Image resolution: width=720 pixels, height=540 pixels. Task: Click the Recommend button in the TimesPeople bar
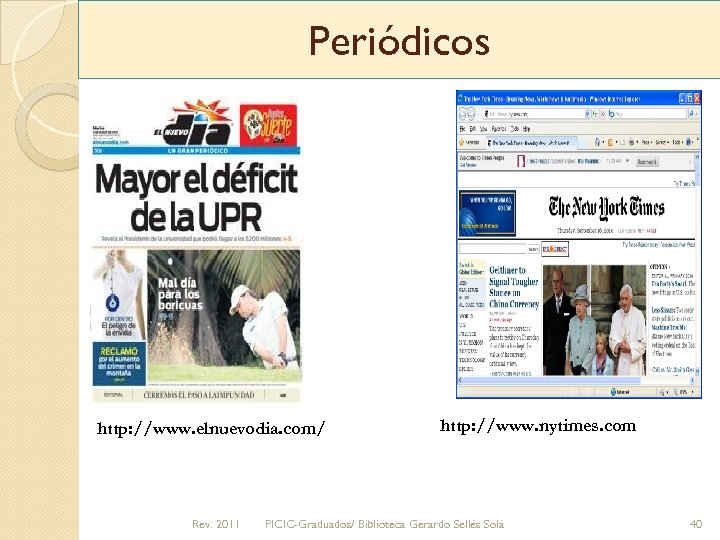pos(647,162)
